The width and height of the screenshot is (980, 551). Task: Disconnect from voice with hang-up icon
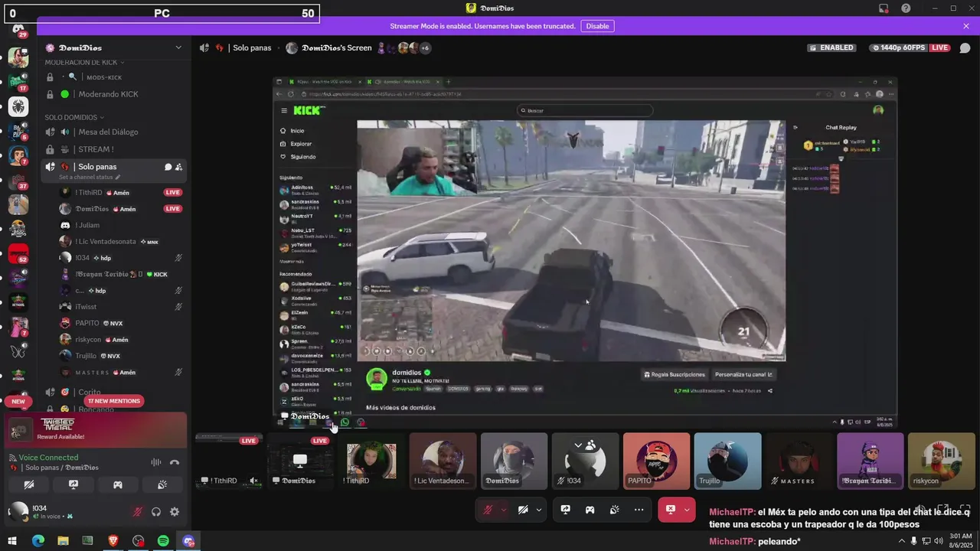point(175,461)
